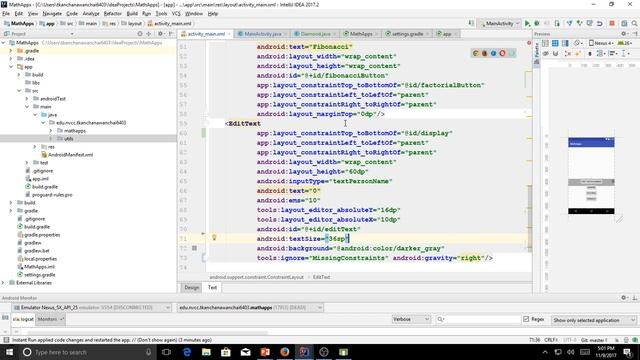Viewport: 640px width, 360px height.
Task: Collapse the src folder in project tree
Action: coord(19,91)
